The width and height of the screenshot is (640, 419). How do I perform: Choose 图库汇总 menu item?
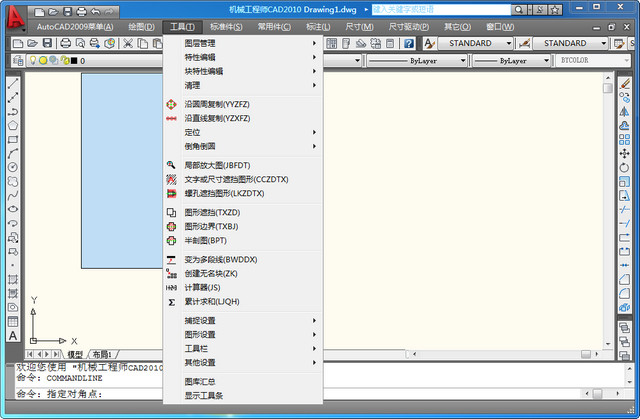243,381
